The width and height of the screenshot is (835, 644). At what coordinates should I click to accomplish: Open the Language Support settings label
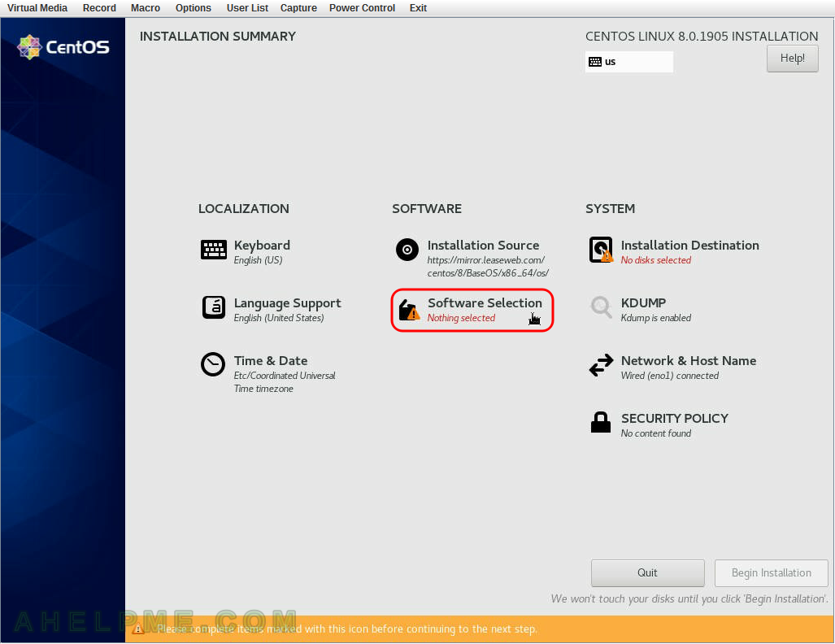click(x=288, y=303)
